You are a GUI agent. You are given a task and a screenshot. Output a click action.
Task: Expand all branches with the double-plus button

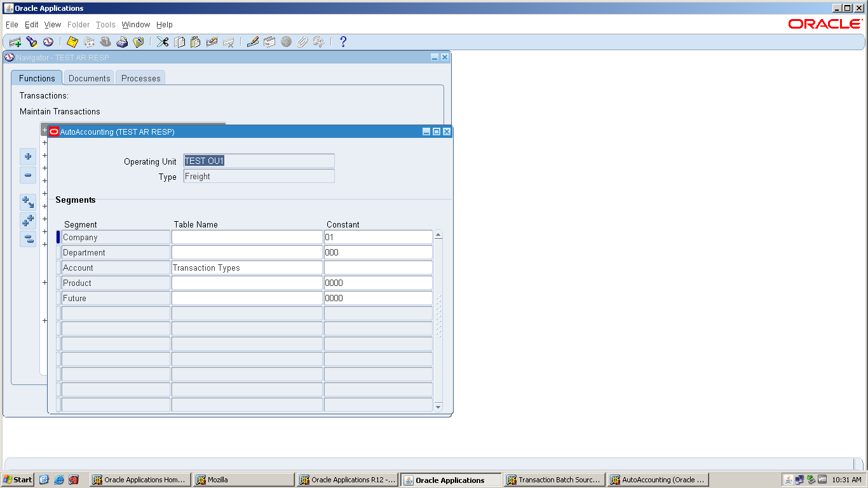coord(27,220)
